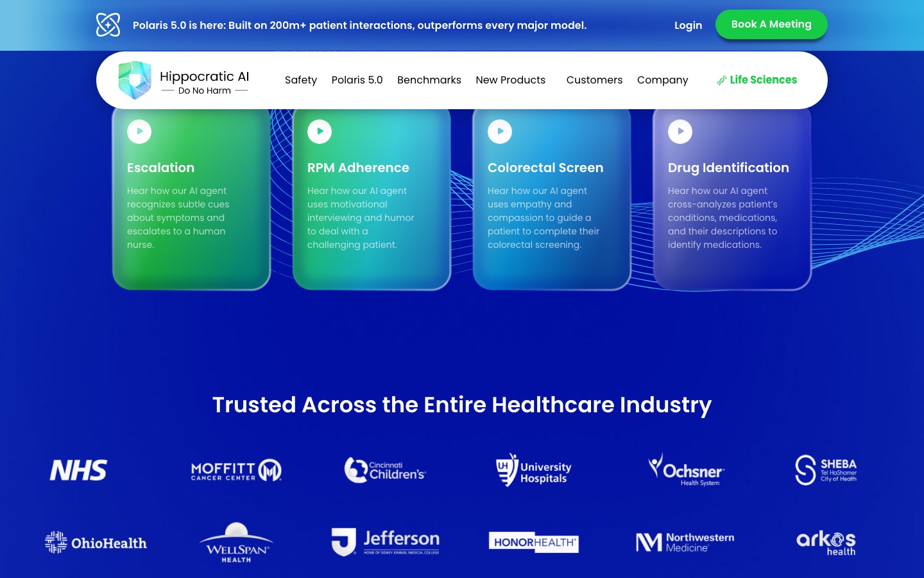This screenshot has width=924, height=578.
Task: Click the Northwestern Medicine logo
Action: click(685, 542)
